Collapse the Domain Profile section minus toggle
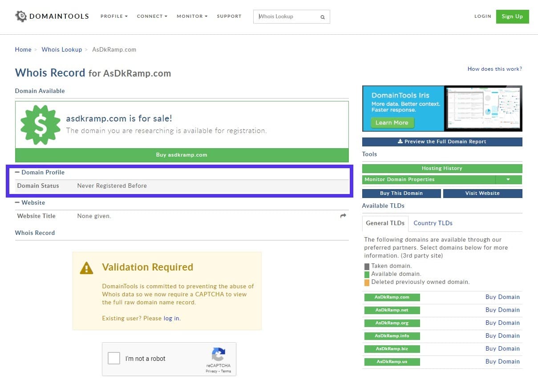538x392 pixels. [18, 172]
